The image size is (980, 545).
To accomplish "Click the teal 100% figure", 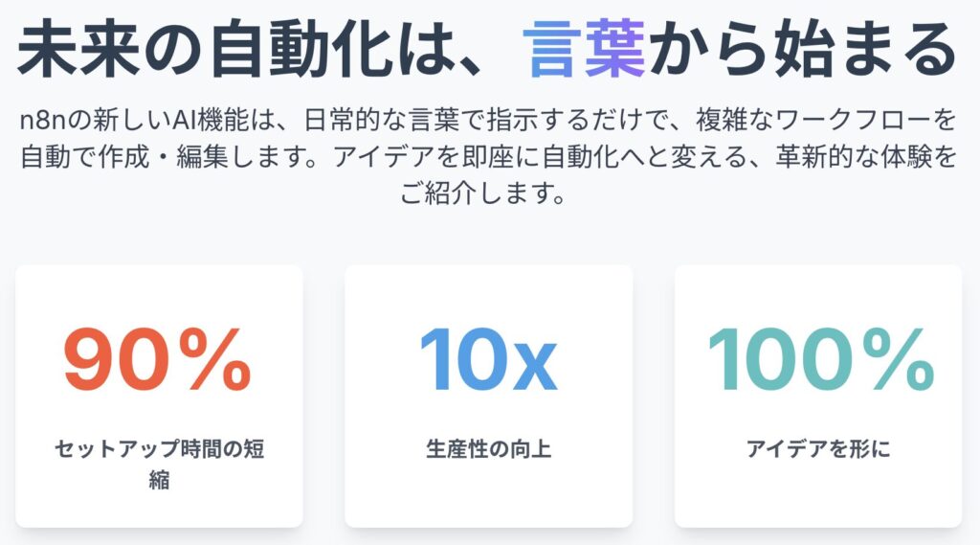I will [x=820, y=362].
